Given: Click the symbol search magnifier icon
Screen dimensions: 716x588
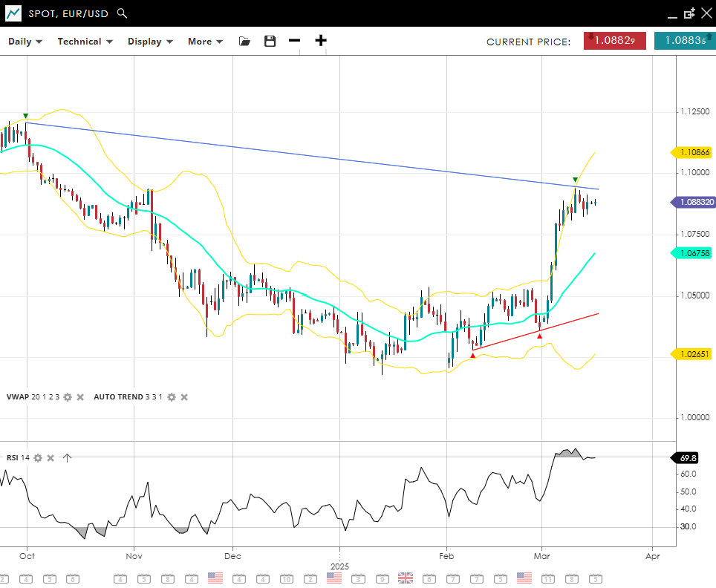Looking at the screenshot, I should pos(123,13).
